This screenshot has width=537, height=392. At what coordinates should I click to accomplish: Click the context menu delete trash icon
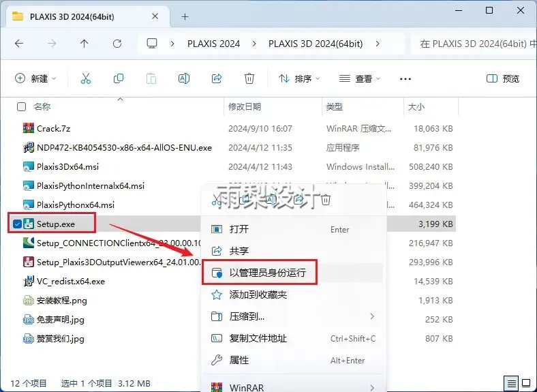coord(326,200)
